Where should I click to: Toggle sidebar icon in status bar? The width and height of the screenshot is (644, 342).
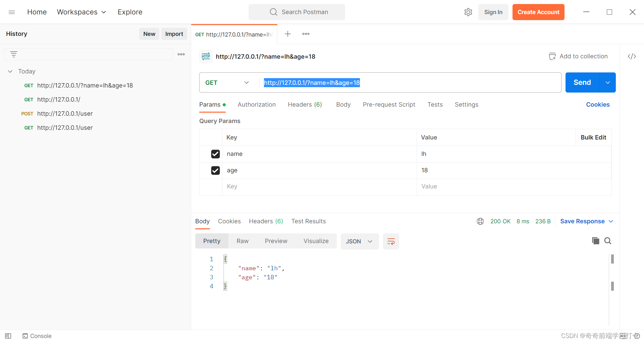point(8,336)
